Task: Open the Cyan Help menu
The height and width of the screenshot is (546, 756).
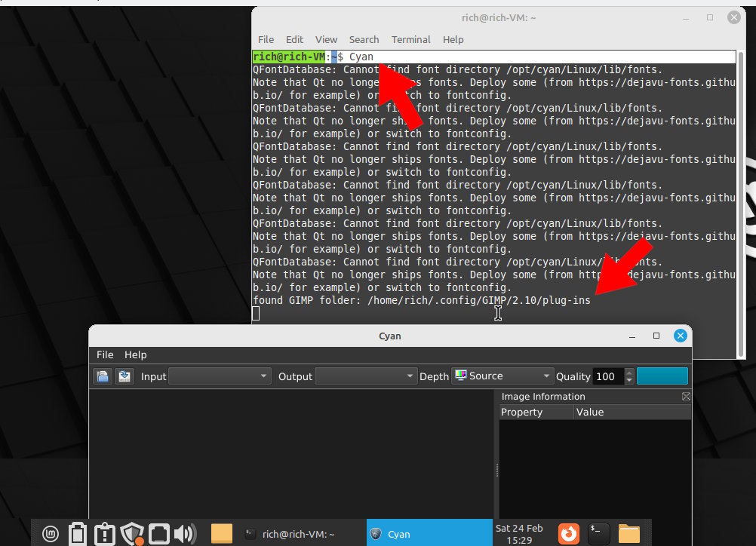Action: click(136, 354)
